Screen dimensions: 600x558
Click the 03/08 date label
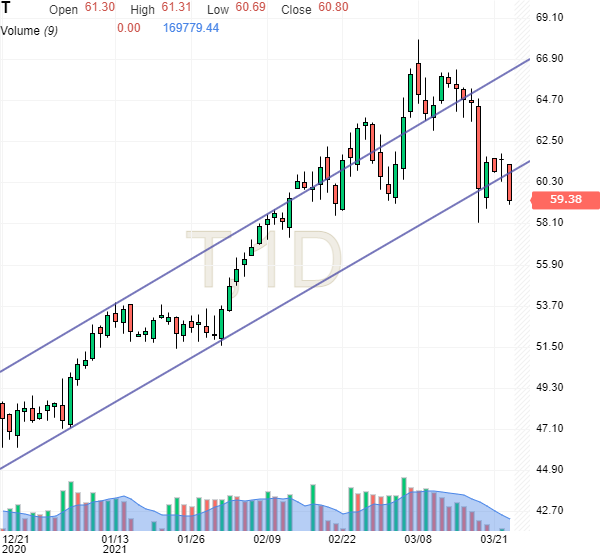tap(419, 540)
